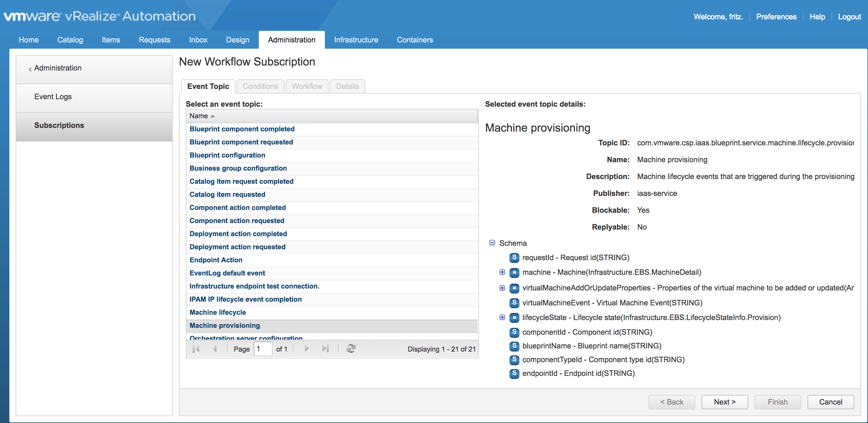Go to first page of topics

pos(196,349)
